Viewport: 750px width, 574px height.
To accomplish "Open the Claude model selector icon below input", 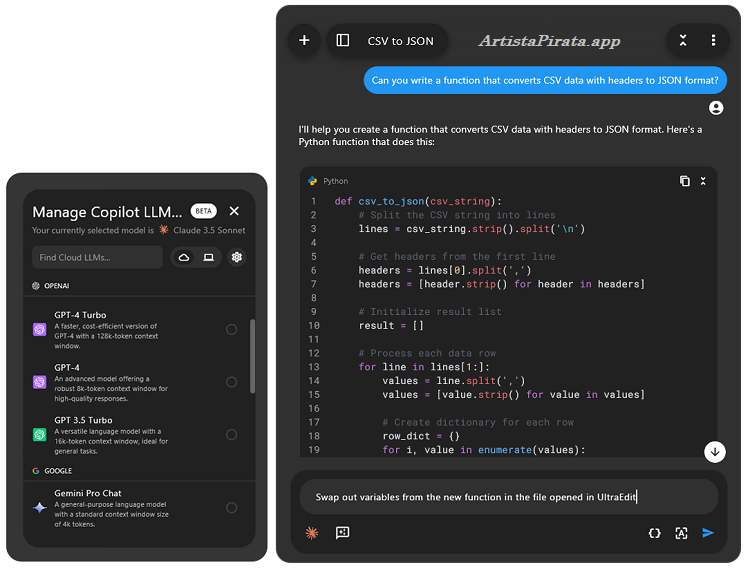I will [312, 533].
